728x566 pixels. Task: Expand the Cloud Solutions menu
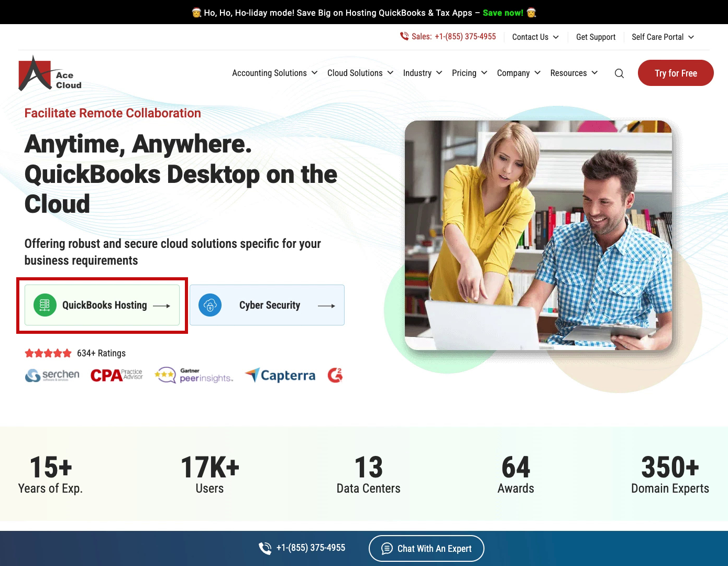[360, 73]
